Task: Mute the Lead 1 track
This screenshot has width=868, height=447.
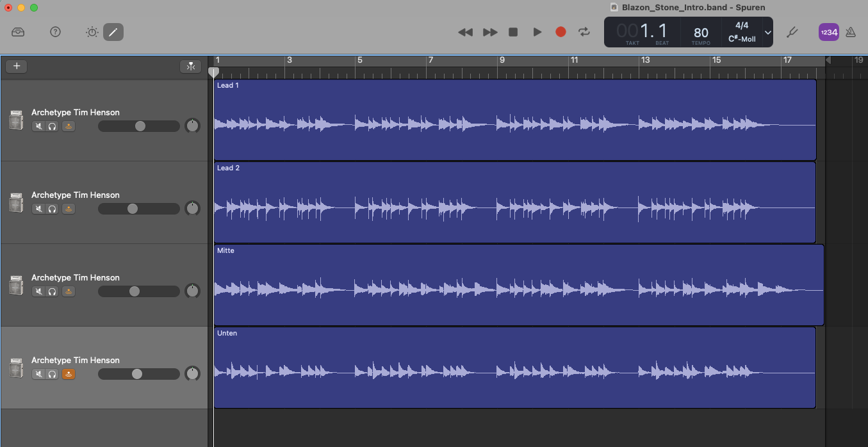Action: 38,126
